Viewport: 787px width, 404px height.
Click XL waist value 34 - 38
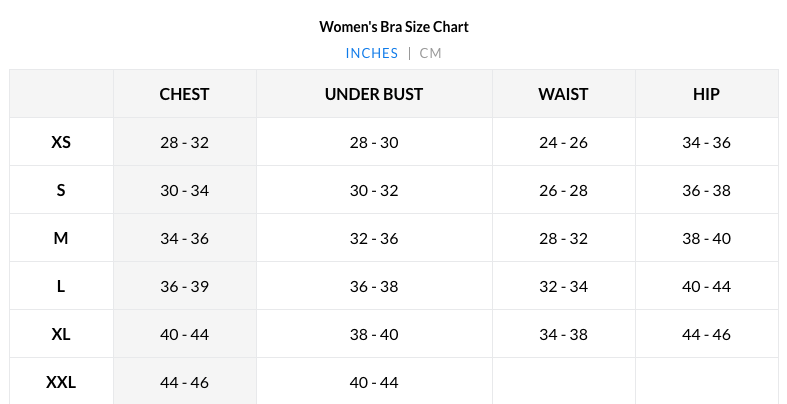[563, 334]
